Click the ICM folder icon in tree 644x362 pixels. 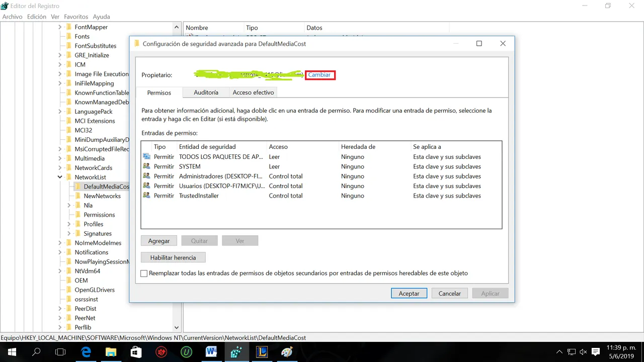coord(69,64)
